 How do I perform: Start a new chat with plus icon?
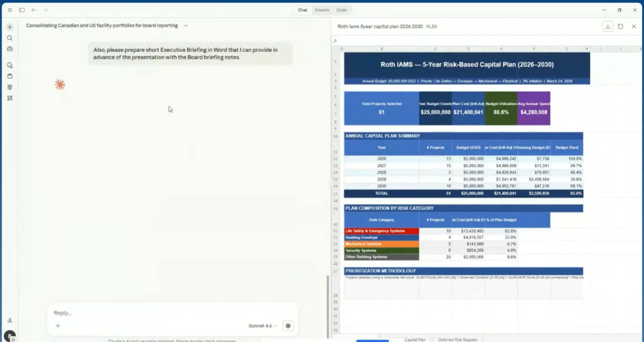pyautogui.click(x=10, y=27)
